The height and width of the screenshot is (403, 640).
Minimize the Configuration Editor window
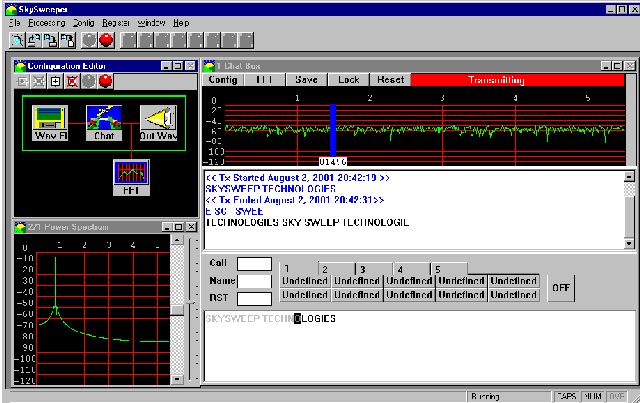(166, 66)
